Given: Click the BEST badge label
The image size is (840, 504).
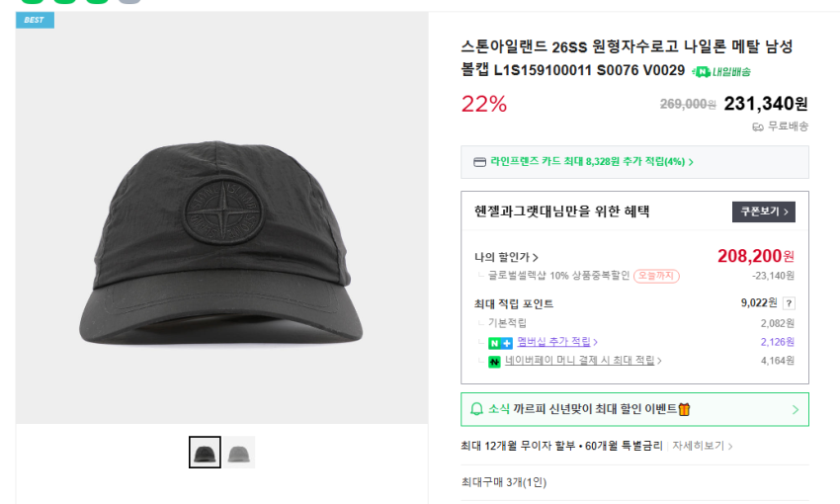Looking at the screenshot, I should point(35,20).
